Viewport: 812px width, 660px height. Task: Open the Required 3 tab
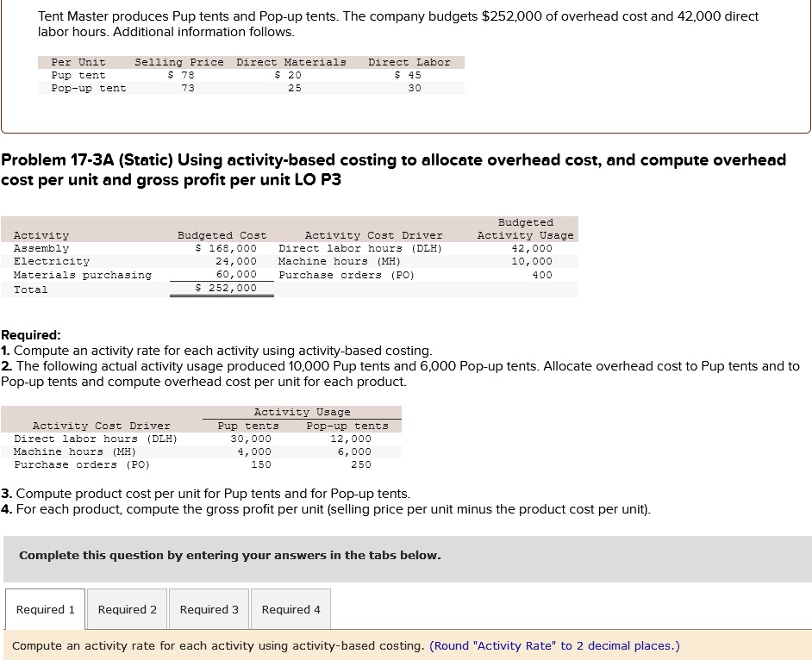coord(209,609)
